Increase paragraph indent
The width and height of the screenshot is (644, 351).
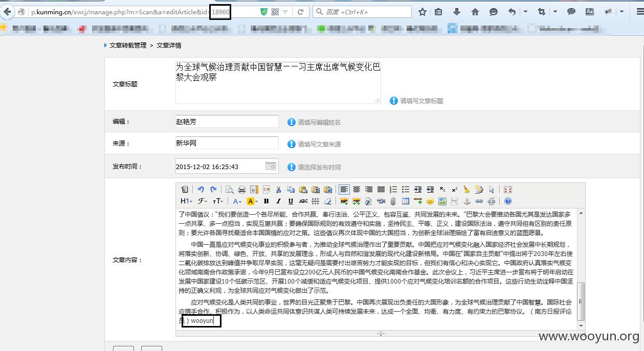(418, 190)
